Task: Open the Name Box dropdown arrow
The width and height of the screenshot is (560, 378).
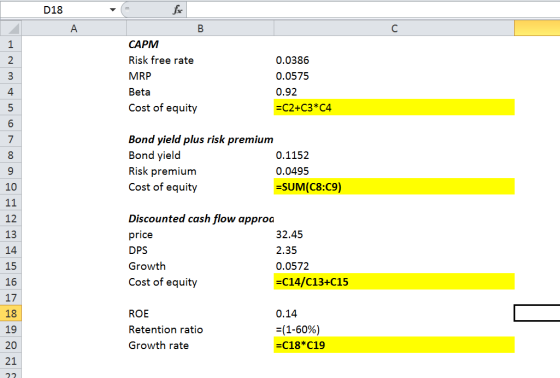Action: point(112,10)
